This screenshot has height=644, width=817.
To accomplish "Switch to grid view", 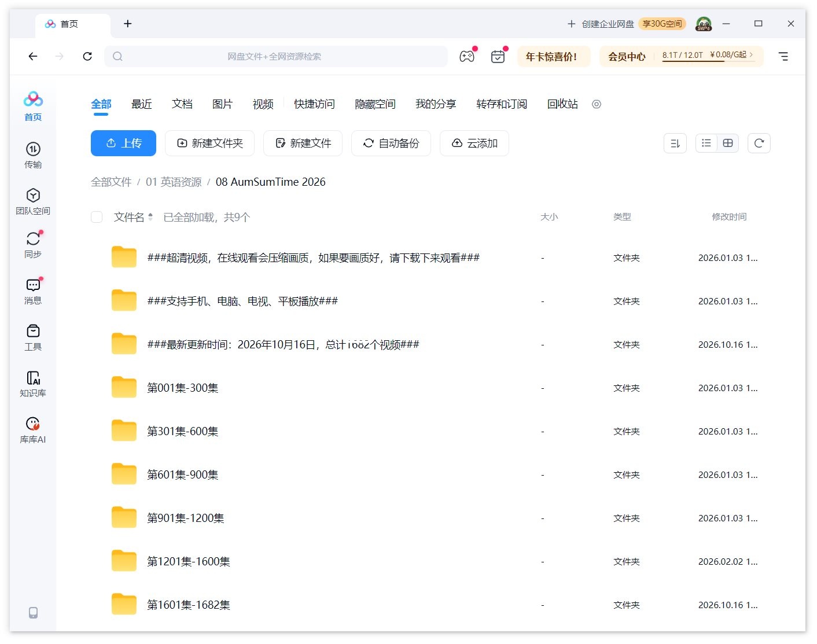I will [x=728, y=143].
